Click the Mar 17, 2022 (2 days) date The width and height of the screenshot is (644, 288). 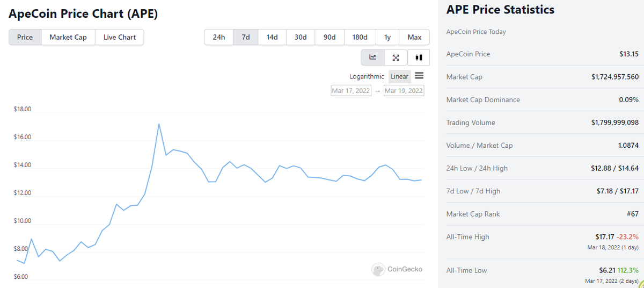click(612, 281)
